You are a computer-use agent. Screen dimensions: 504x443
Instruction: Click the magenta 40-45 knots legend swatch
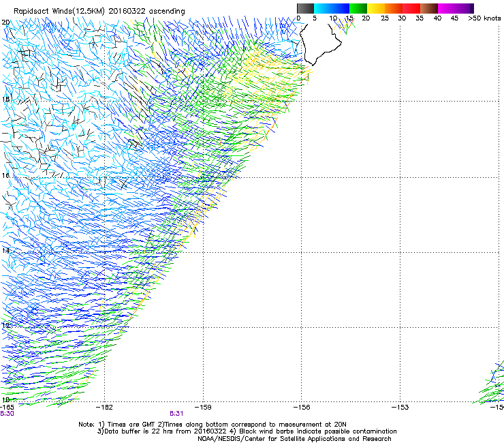coord(447,8)
